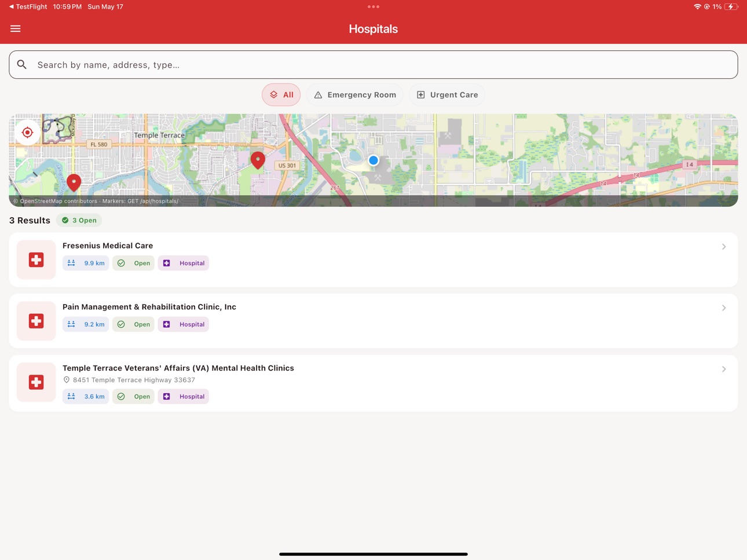Image resolution: width=747 pixels, height=560 pixels.
Task: Tap the status bar clock 10:59 PM
Action: tap(67, 7)
